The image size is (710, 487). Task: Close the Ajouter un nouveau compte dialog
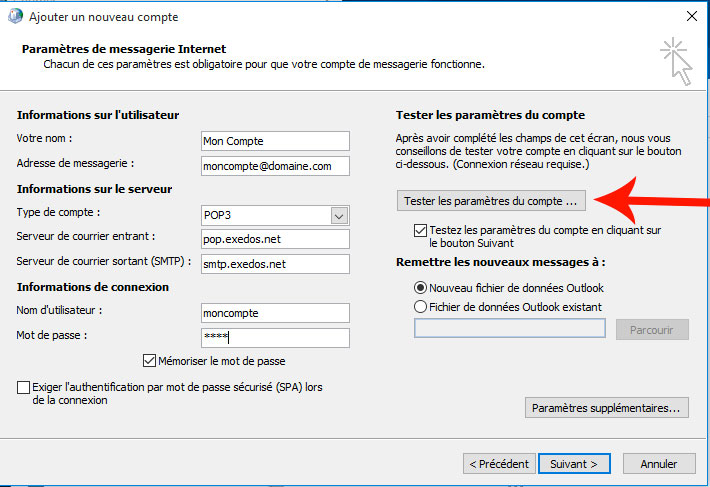(x=690, y=16)
